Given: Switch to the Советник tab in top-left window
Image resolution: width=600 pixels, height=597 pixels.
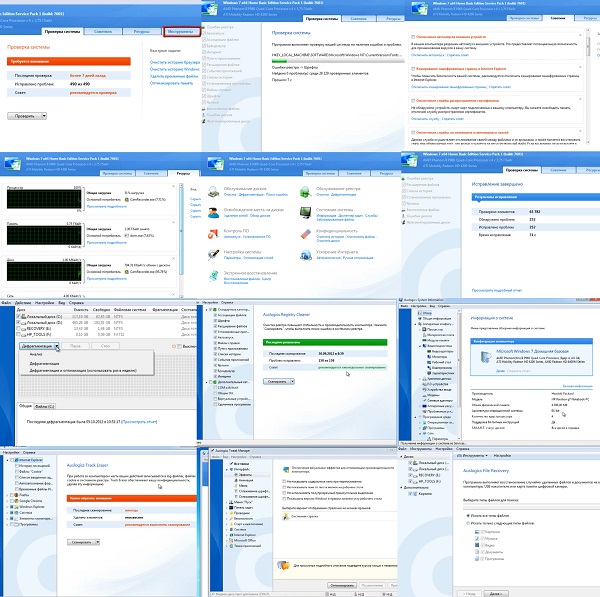Looking at the screenshot, I should pos(103,32).
